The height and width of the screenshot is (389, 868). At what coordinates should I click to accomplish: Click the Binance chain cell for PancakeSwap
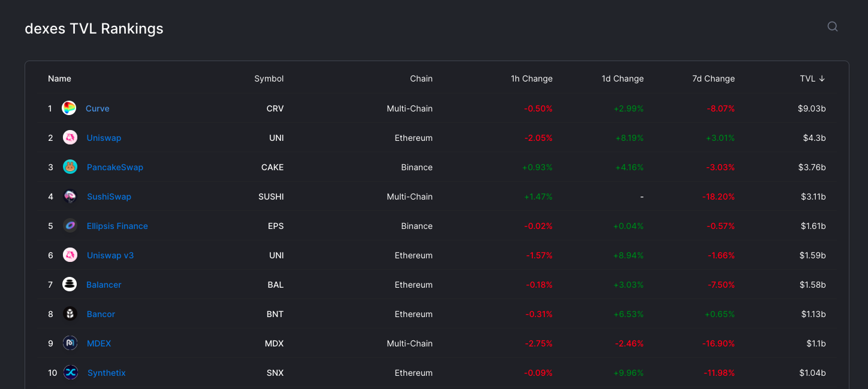tap(417, 167)
